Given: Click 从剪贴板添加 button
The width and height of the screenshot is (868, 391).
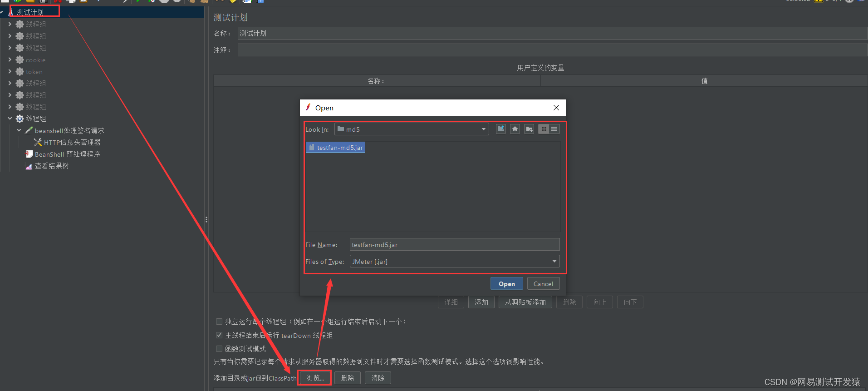Looking at the screenshot, I should click(525, 302).
